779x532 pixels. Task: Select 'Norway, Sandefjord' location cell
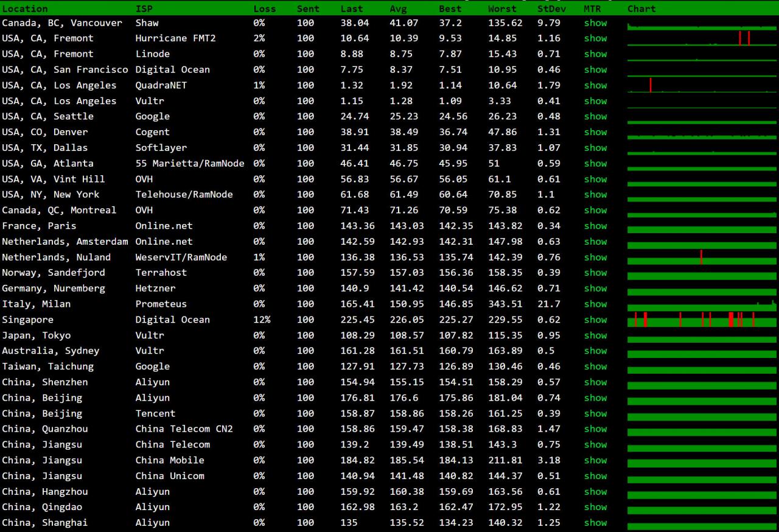(54, 273)
